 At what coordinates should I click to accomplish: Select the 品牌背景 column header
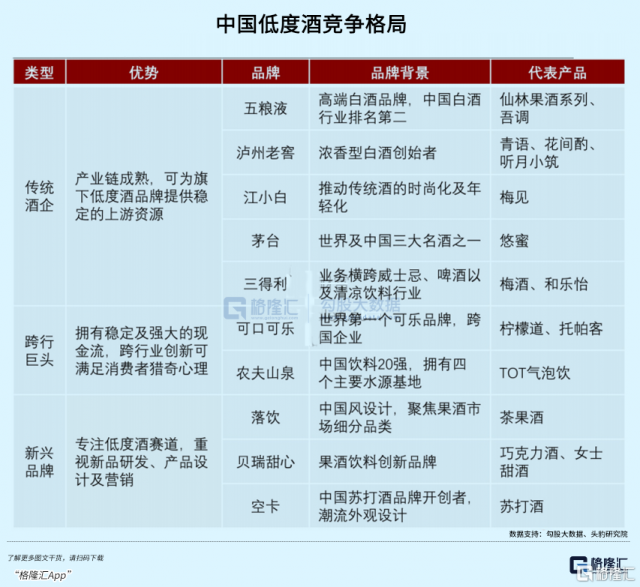(x=399, y=73)
